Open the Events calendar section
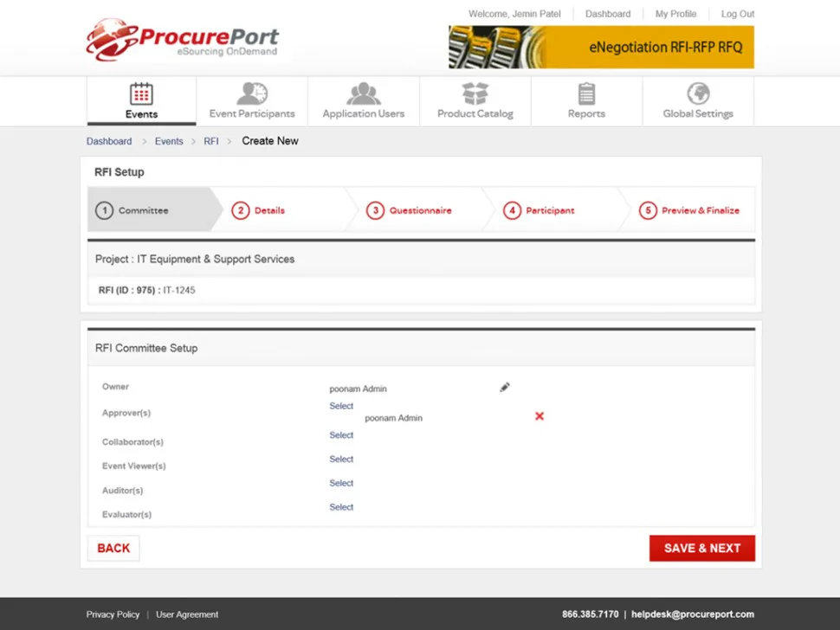840x630 pixels. click(x=140, y=100)
